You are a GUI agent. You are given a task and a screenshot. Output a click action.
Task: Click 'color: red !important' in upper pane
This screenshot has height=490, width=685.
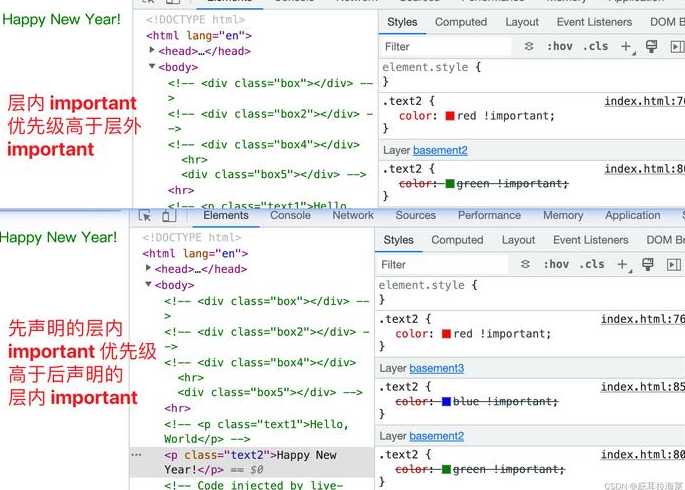[x=477, y=116]
